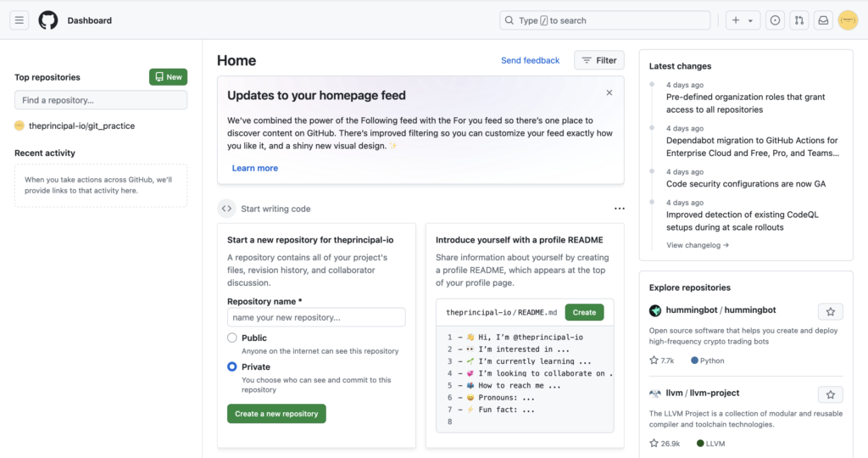Image resolution: width=868 pixels, height=458 pixels.
Task: Open the Filter button for the feed
Action: 599,60
